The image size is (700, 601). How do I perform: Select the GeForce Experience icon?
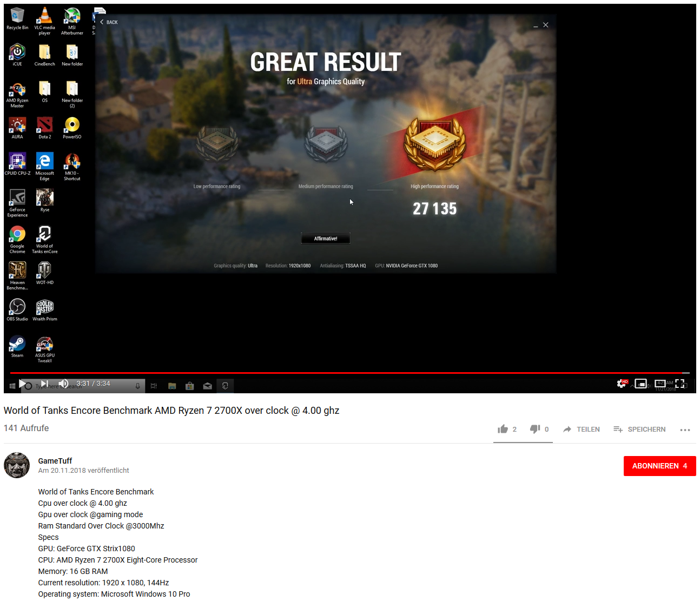point(17,203)
